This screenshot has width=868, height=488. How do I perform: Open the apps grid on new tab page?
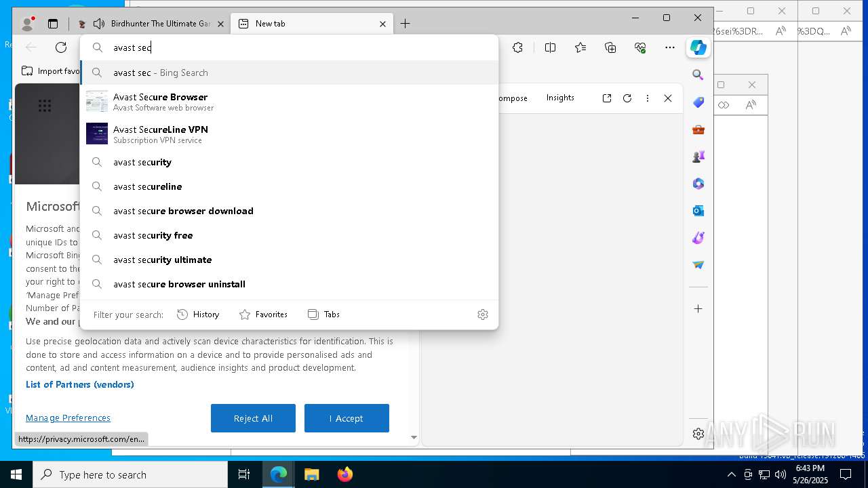(x=45, y=106)
